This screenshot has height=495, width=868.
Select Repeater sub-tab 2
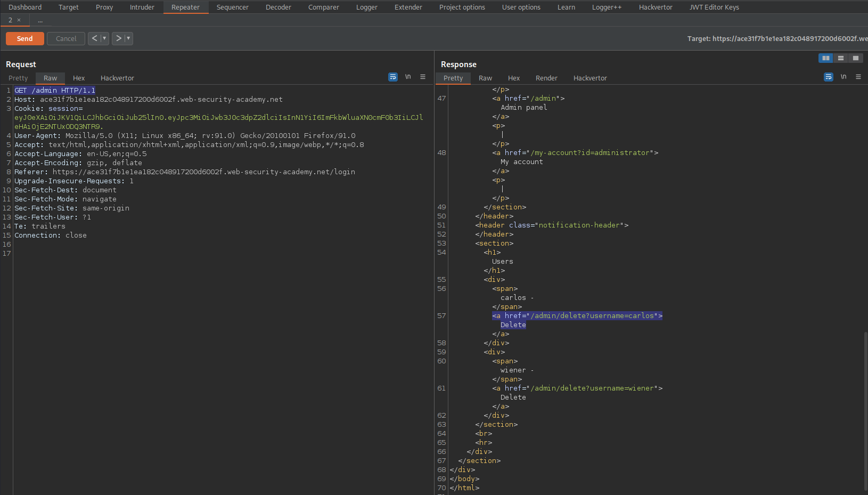[10, 20]
